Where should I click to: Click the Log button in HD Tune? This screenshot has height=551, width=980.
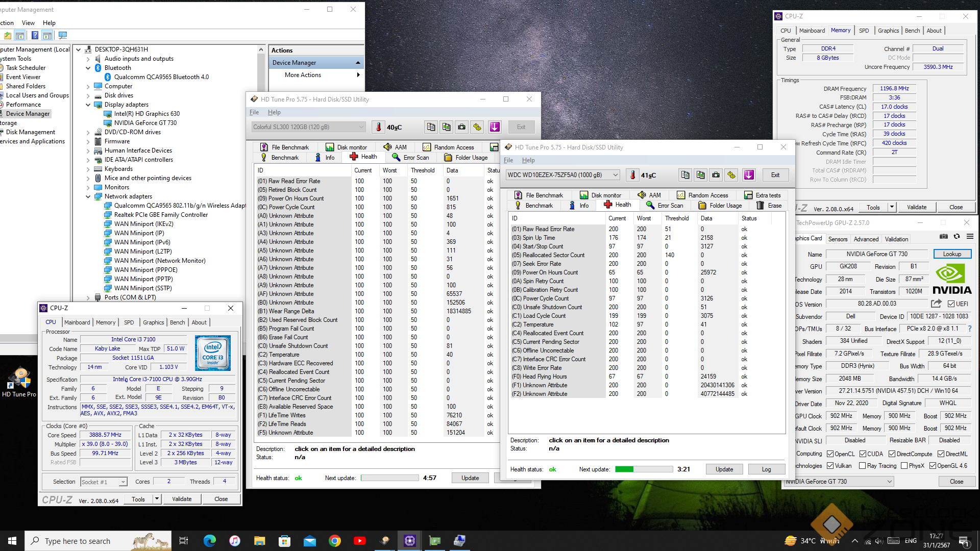(x=766, y=469)
